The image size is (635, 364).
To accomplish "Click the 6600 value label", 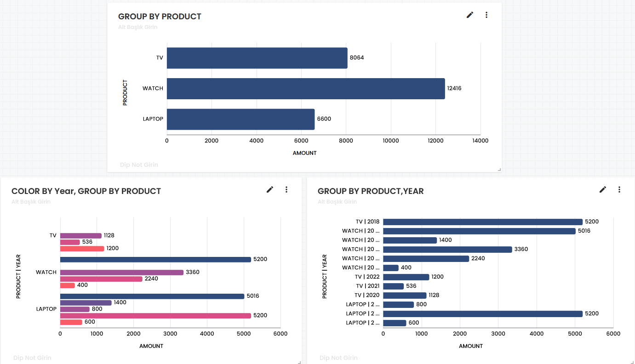I will click(324, 119).
